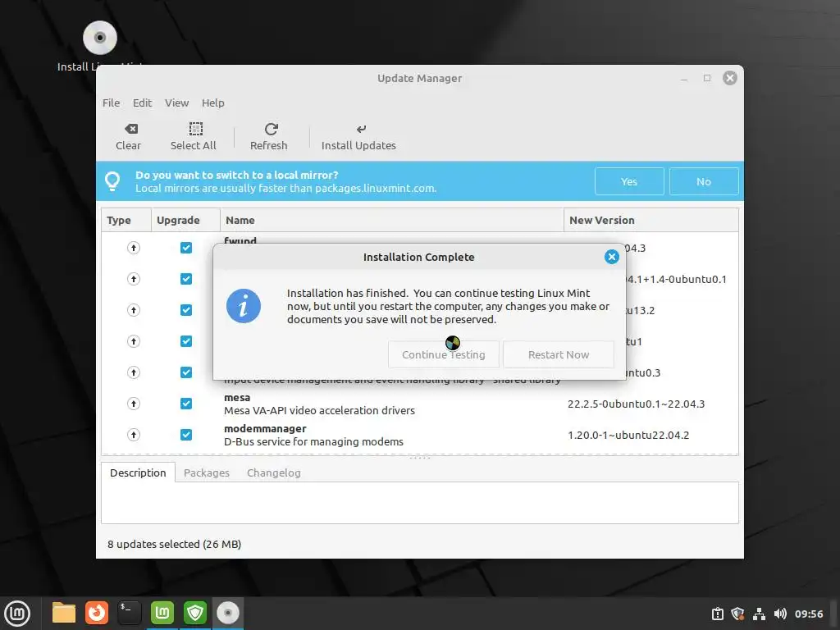Click the green Mint panel icon

coord(162,613)
